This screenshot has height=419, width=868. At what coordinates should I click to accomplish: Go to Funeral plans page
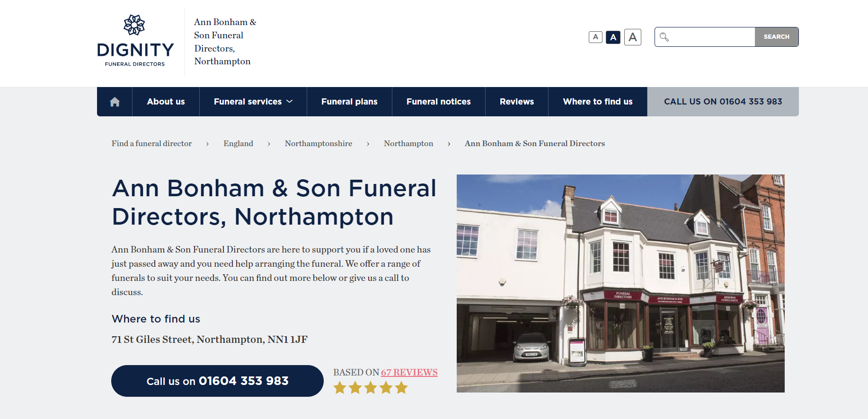coord(349,102)
